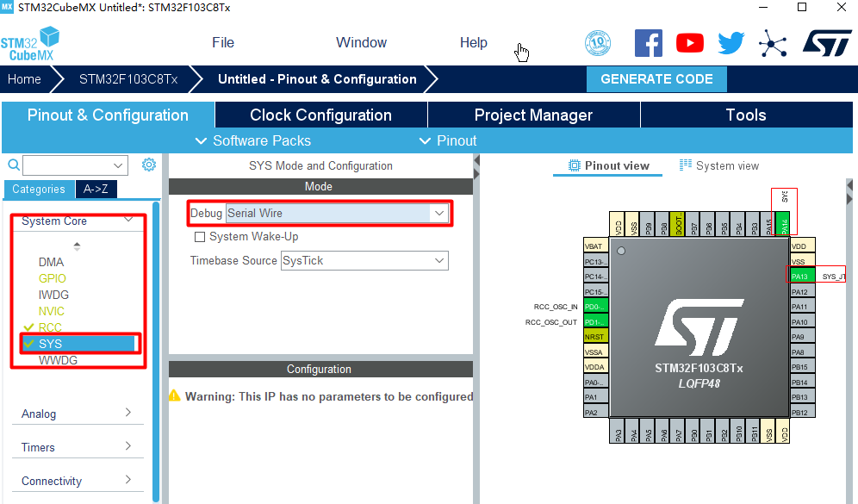Click the PA13 pin on chip
858x504 pixels.
tap(802, 276)
